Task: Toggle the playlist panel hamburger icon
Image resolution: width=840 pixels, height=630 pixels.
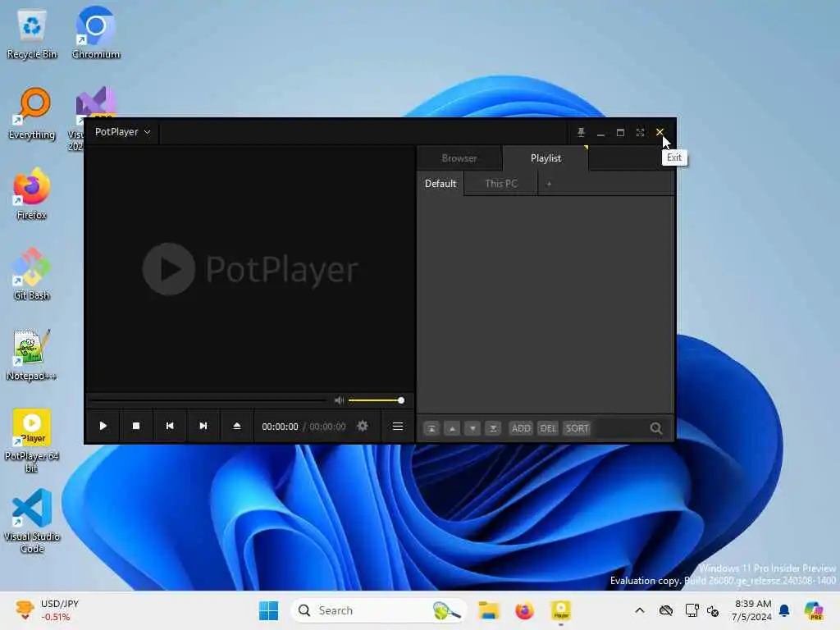Action: click(398, 427)
